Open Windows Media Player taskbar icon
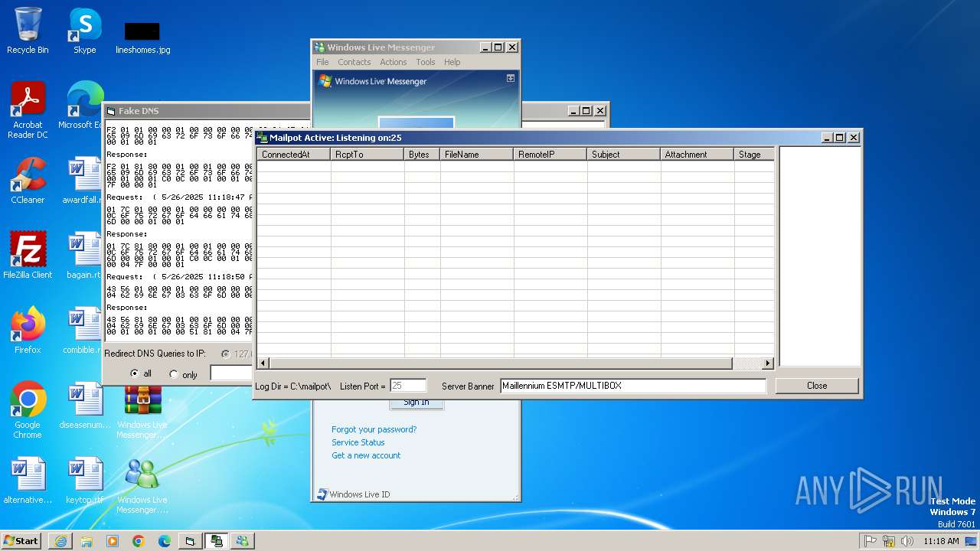The height and width of the screenshot is (551, 980). tap(113, 541)
